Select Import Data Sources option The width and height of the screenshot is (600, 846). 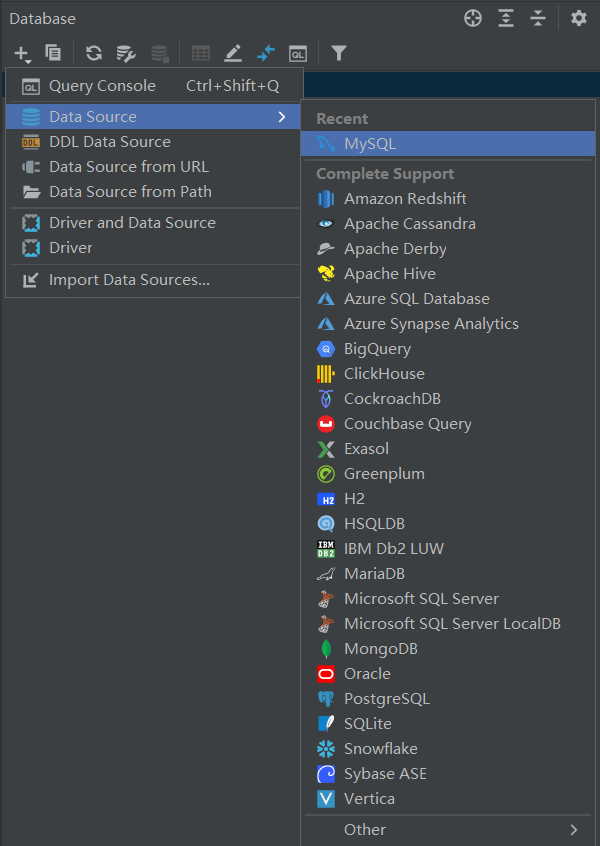point(129,280)
